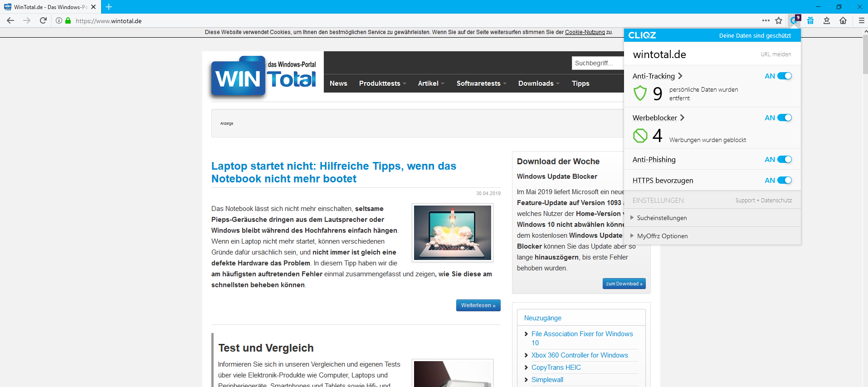Click URL melden in the Cliqz panel
868x387 pixels.
tap(776, 54)
